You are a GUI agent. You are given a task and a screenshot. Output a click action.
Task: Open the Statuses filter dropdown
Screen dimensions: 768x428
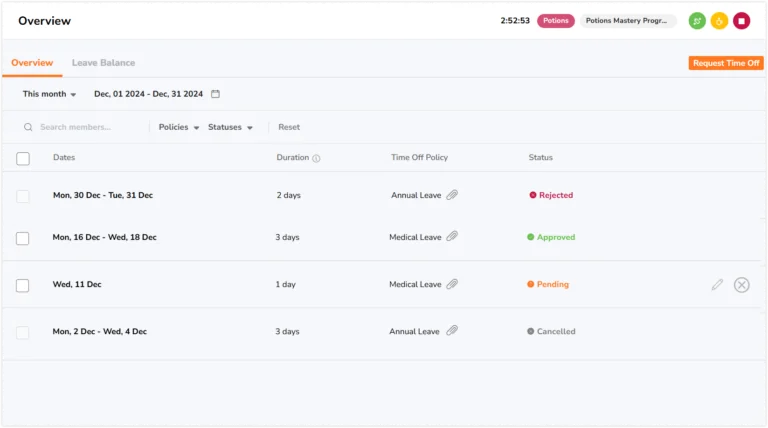(230, 127)
